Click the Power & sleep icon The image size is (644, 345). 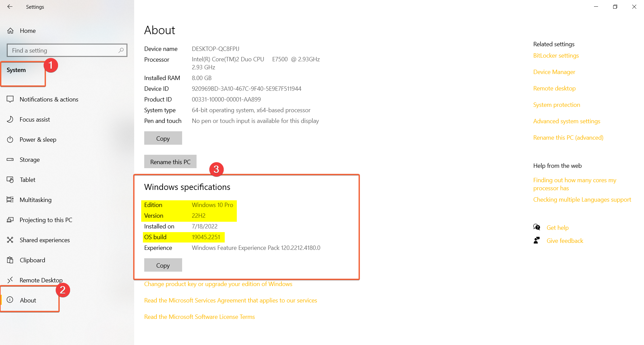point(10,139)
